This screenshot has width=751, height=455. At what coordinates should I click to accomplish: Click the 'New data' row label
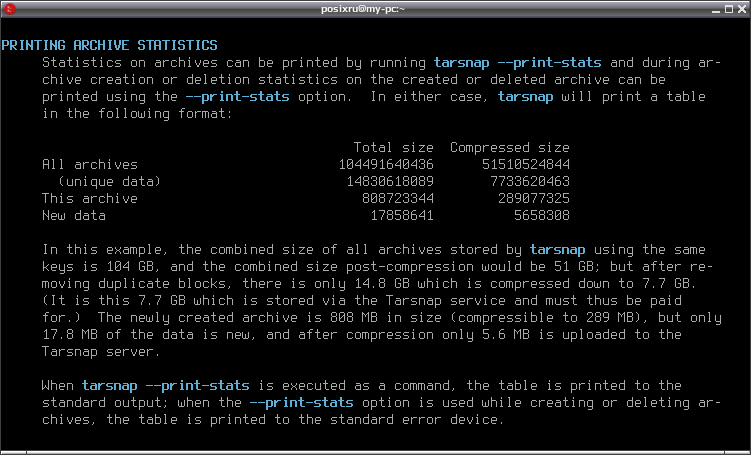pyautogui.click(x=74, y=216)
